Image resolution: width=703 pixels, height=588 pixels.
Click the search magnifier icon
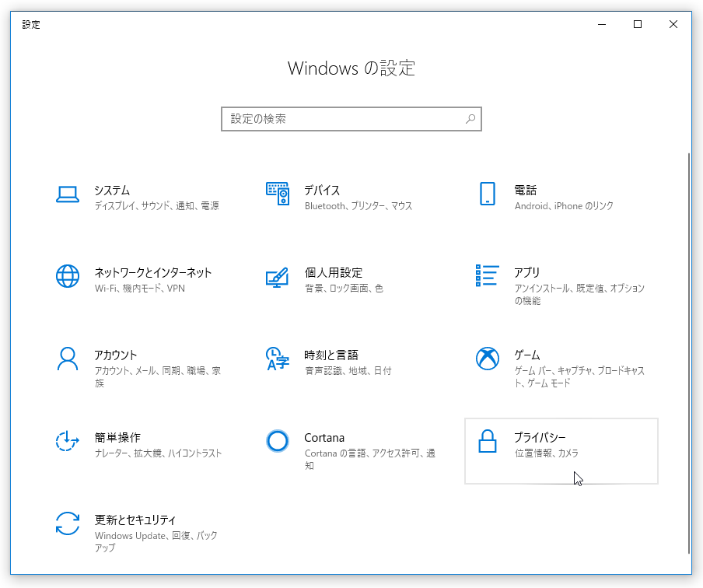[470, 119]
